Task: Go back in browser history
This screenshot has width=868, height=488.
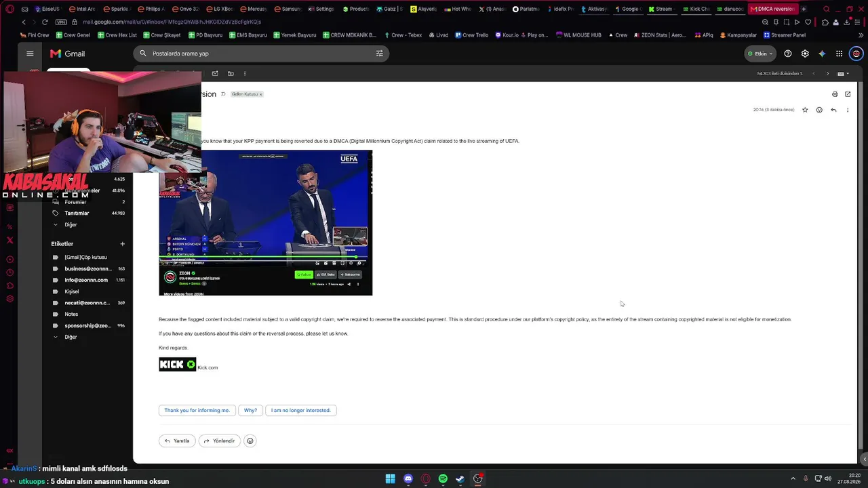Action: [24, 22]
